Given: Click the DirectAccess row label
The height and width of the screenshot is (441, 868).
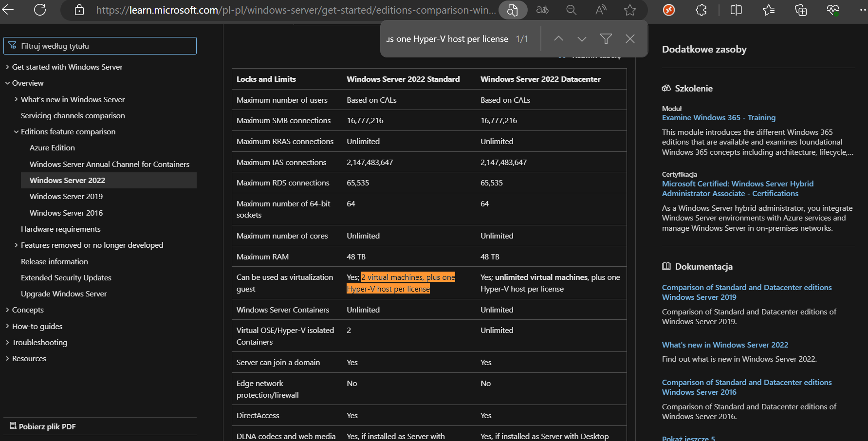Looking at the screenshot, I should coord(258,416).
